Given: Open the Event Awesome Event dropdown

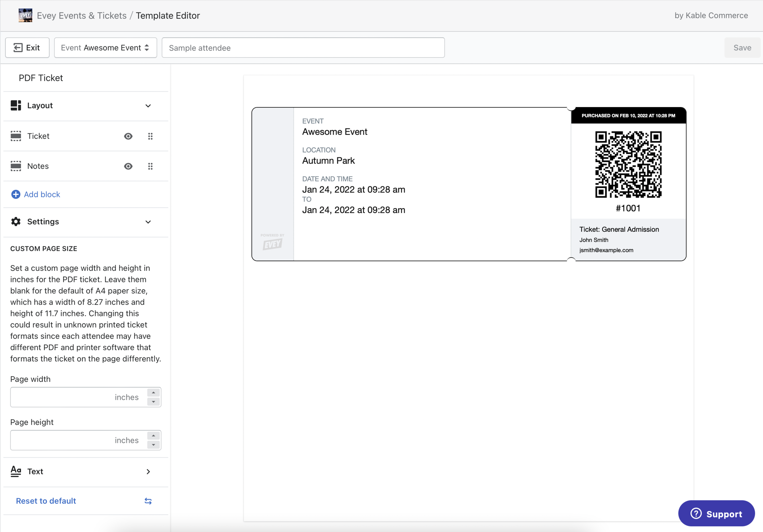Looking at the screenshot, I should 105,48.
